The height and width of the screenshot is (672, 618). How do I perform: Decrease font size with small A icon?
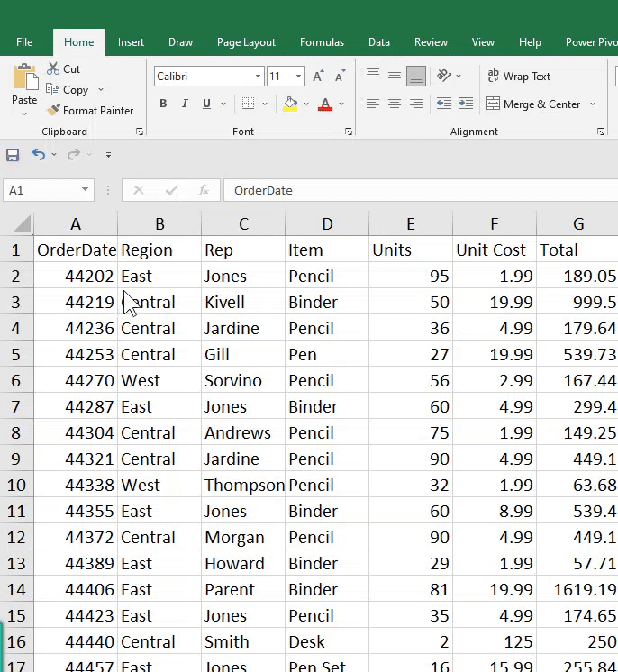coord(340,77)
